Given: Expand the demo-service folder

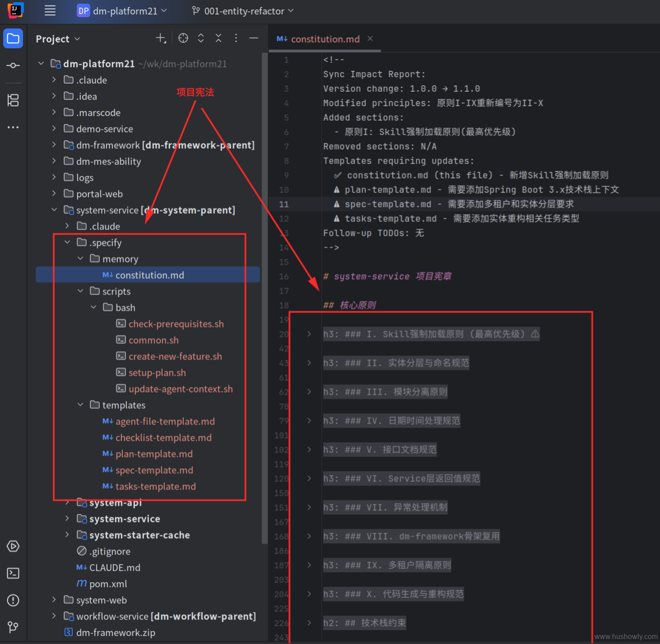Looking at the screenshot, I should tap(54, 129).
